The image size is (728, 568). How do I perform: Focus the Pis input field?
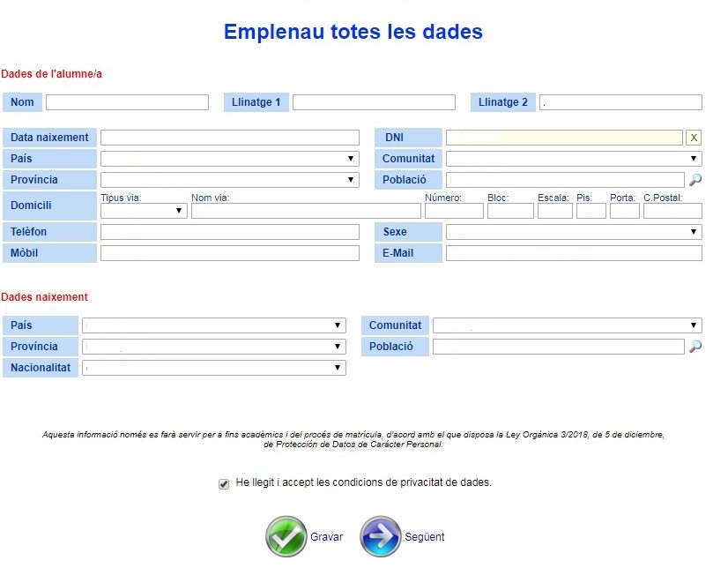[591, 211]
